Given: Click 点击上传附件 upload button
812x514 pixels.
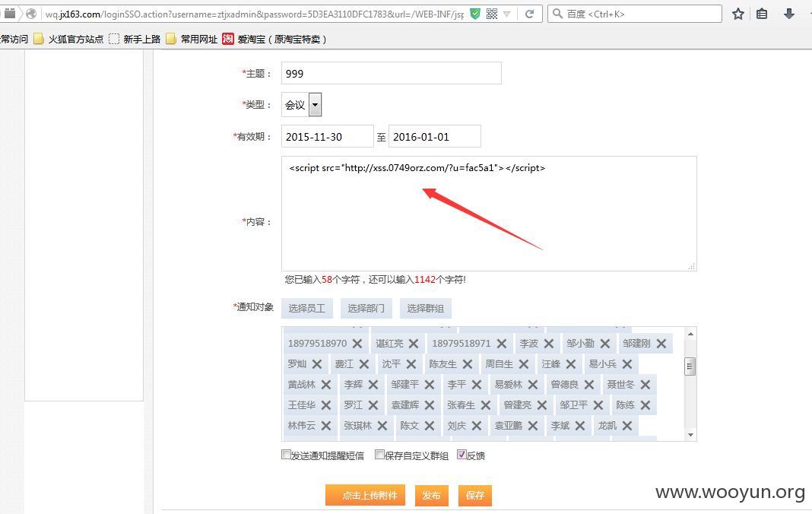Looking at the screenshot, I should click(x=365, y=495).
